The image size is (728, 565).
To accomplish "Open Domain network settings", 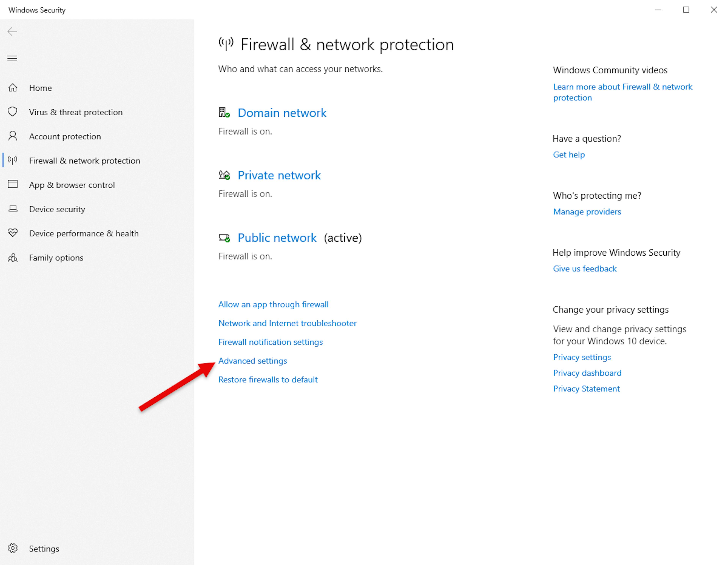I will point(282,113).
